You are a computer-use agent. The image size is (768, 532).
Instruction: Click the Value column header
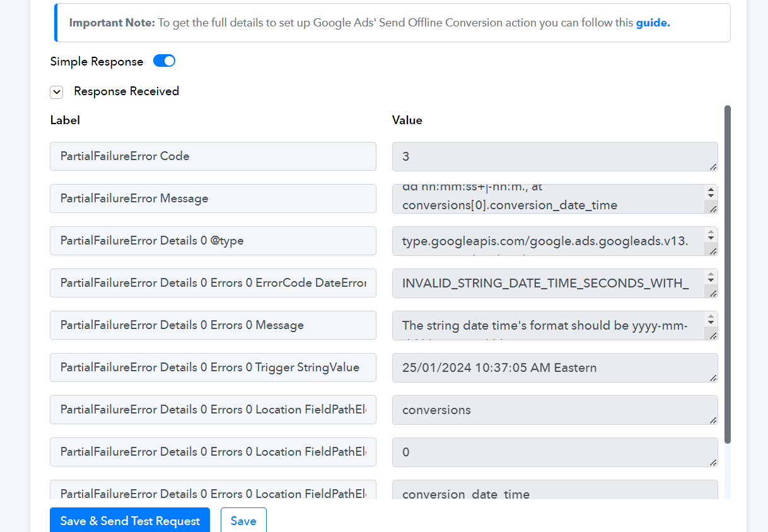tap(407, 120)
